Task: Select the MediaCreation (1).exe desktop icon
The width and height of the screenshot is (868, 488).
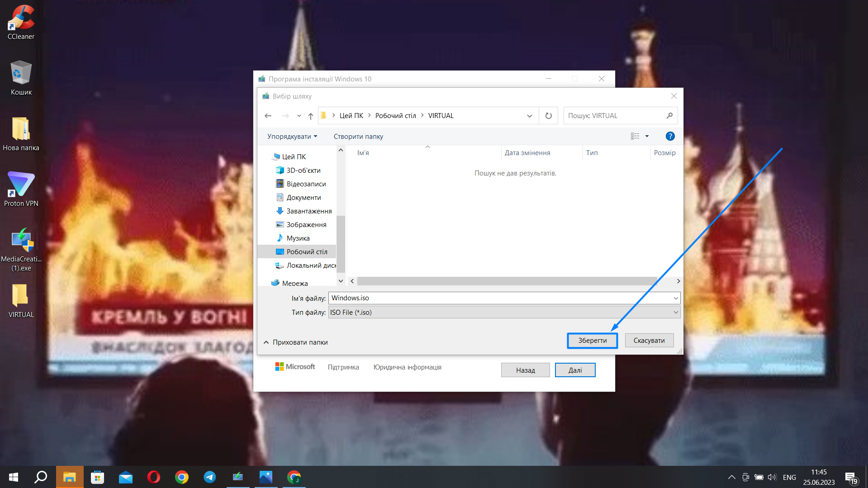Action: (21, 249)
